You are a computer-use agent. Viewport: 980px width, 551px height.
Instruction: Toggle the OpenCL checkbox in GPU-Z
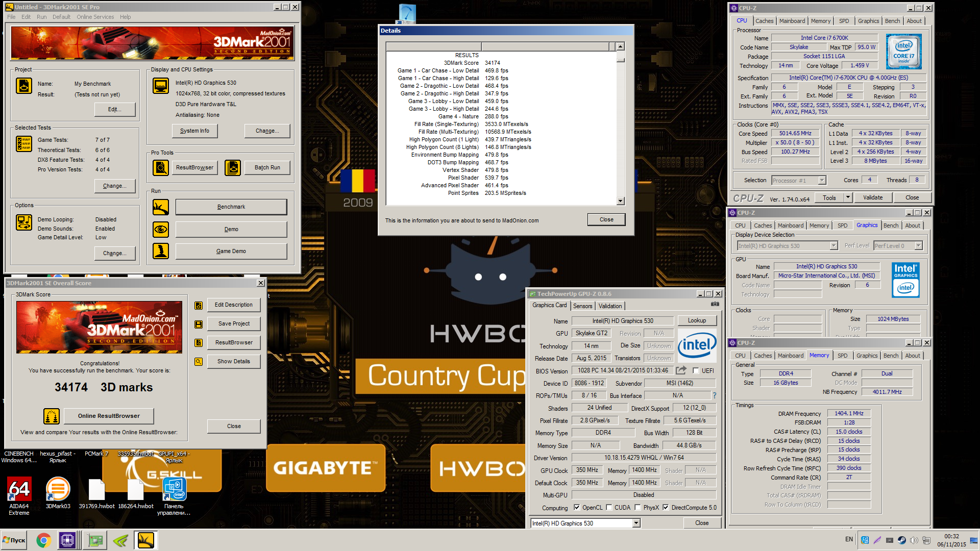(577, 508)
